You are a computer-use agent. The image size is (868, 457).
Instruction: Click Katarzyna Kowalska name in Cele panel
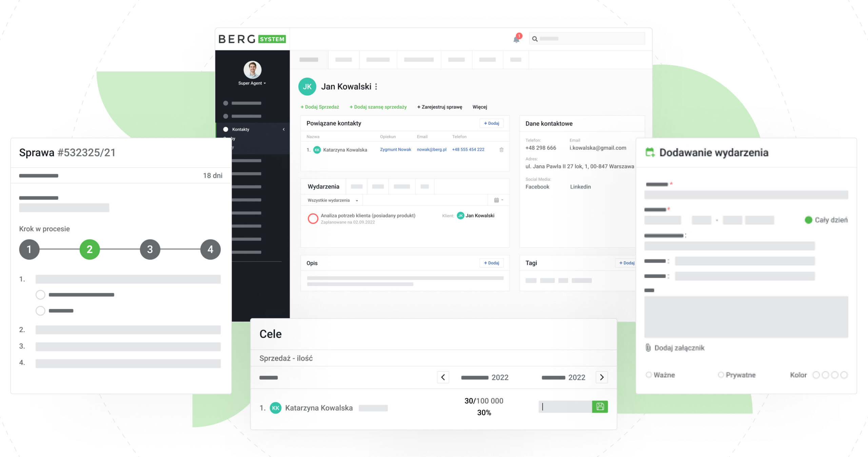tap(319, 408)
